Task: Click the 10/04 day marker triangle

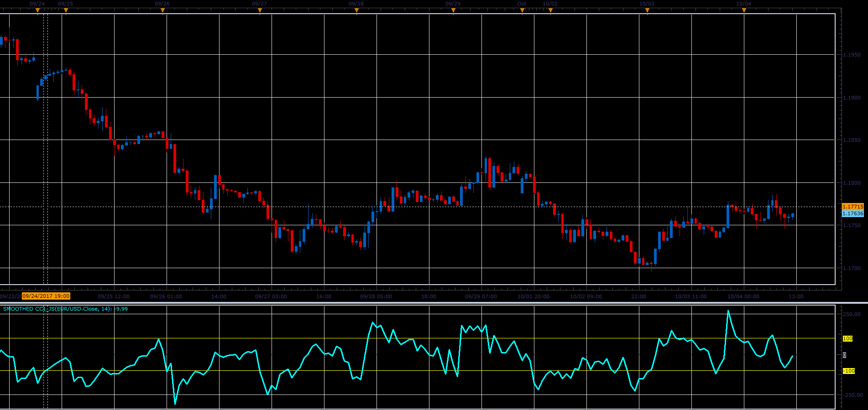Action: click(744, 10)
